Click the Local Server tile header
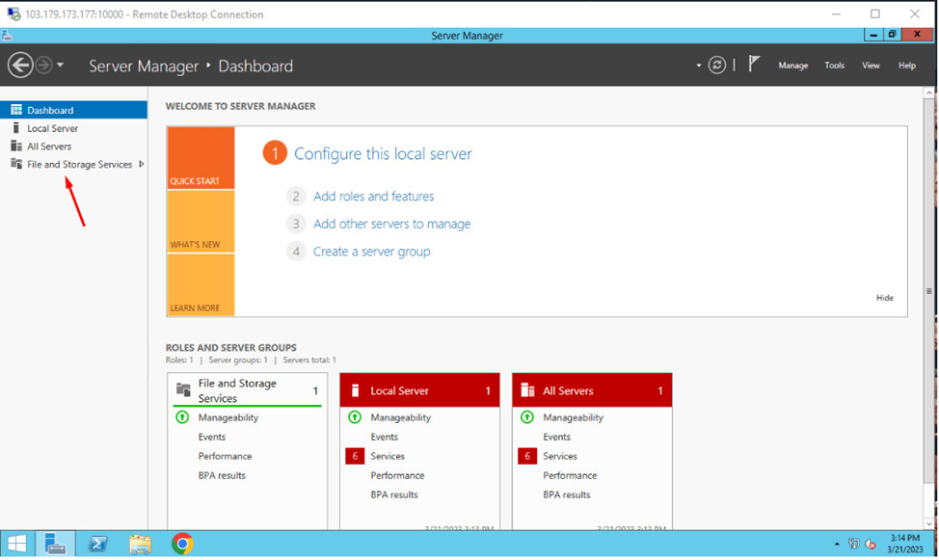Viewport: 939px width, 560px height. tap(419, 390)
